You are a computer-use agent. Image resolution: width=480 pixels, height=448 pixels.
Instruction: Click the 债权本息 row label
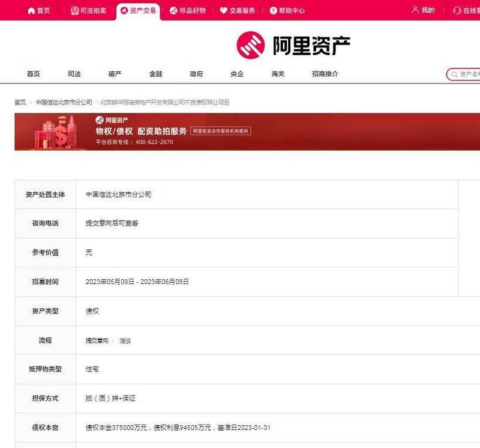pyautogui.click(x=46, y=428)
